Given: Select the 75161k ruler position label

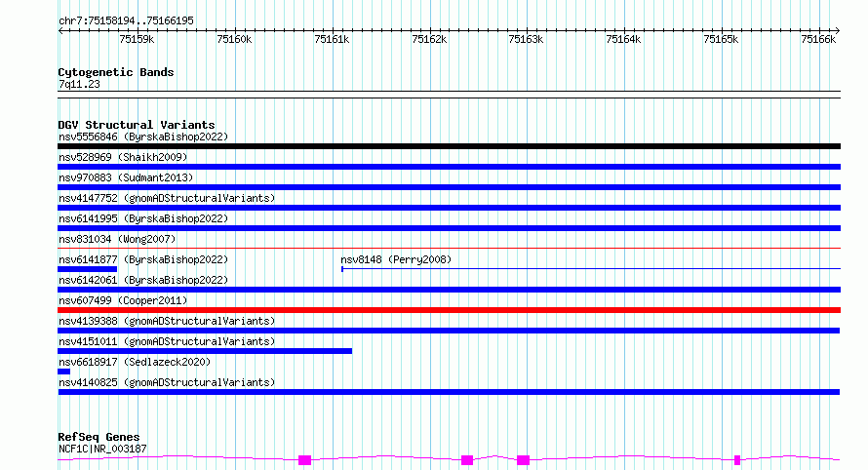Looking at the screenshot, I should 332,39.
